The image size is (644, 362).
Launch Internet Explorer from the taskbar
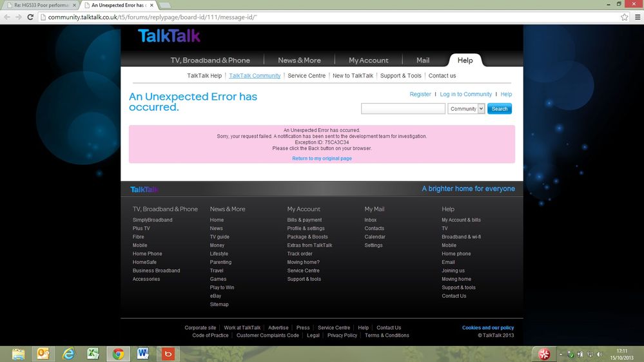[x=68, y=354]
